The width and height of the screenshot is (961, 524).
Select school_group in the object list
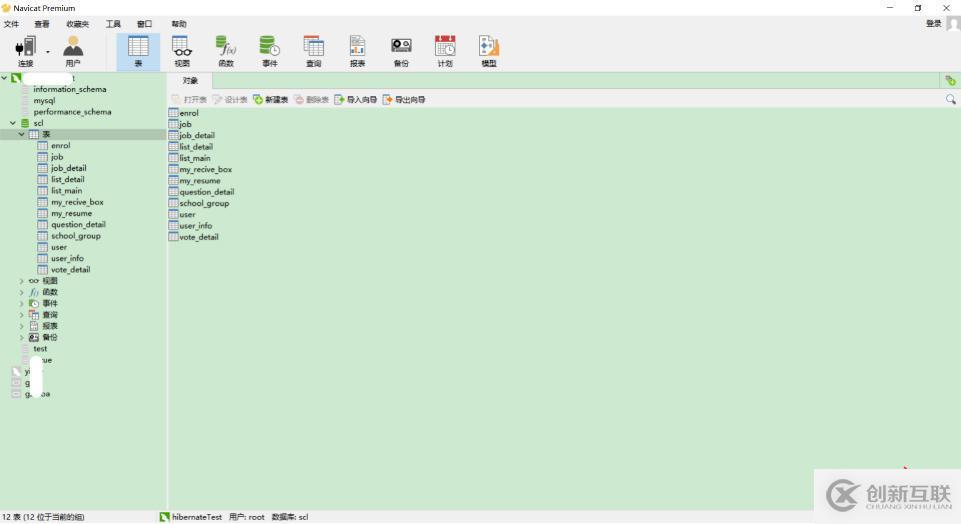tap(204, 203)
